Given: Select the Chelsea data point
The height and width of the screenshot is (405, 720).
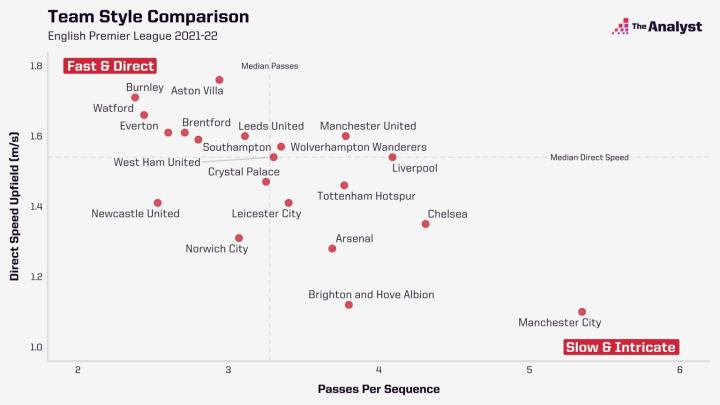Looking at the screenshot, I should (425, 224).
